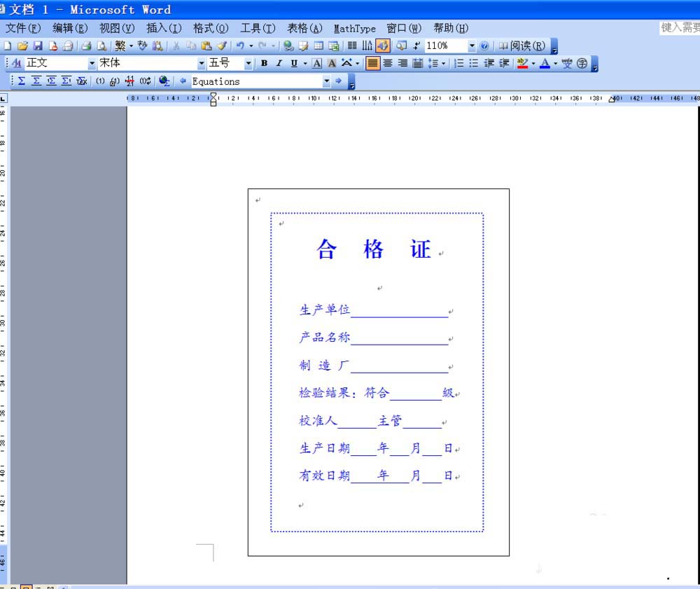
Task: Open underline style dropdown arrow
Action: pyautogui.click(x=305, y=64)
